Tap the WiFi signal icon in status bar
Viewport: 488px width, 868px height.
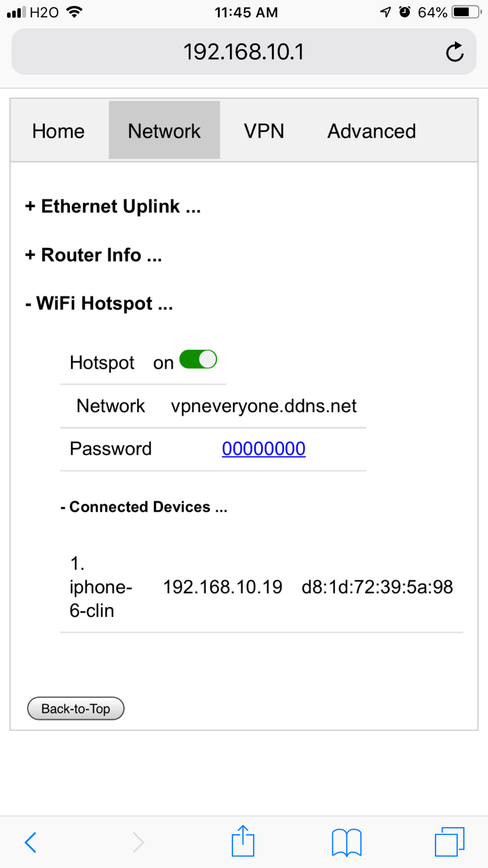74,12
